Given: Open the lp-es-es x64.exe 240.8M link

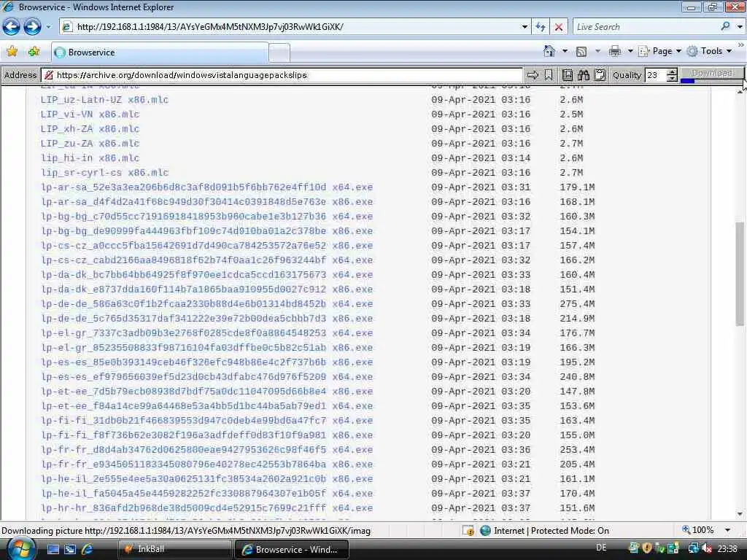Looking at the screenshot, I should pos(206,377).
